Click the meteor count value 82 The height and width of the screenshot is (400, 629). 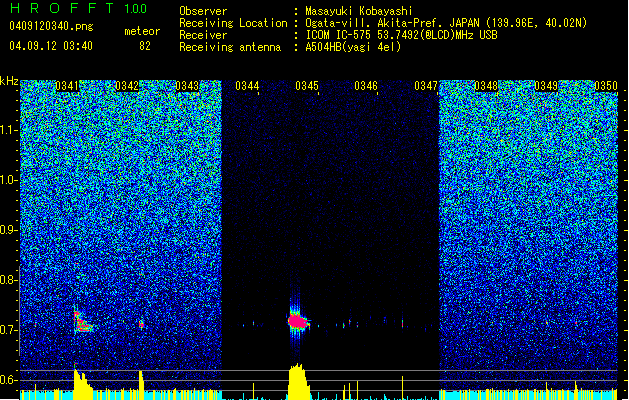click(145, 46)
